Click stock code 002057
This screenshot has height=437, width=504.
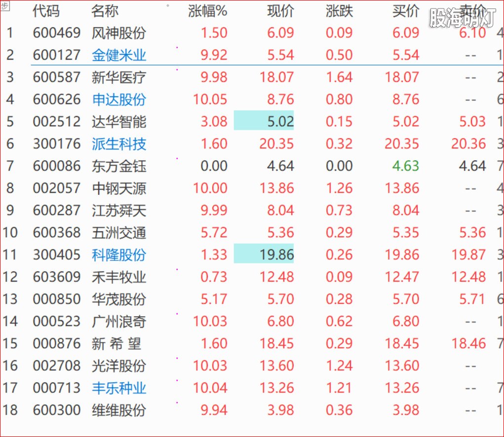(x=57, y=188)
